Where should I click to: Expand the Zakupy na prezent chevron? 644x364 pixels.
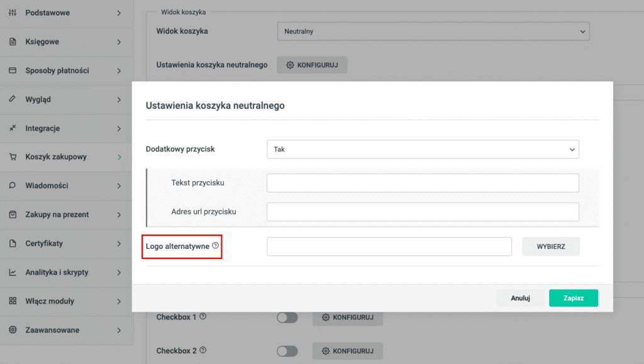pyautogui.click(x=119, y=214)
